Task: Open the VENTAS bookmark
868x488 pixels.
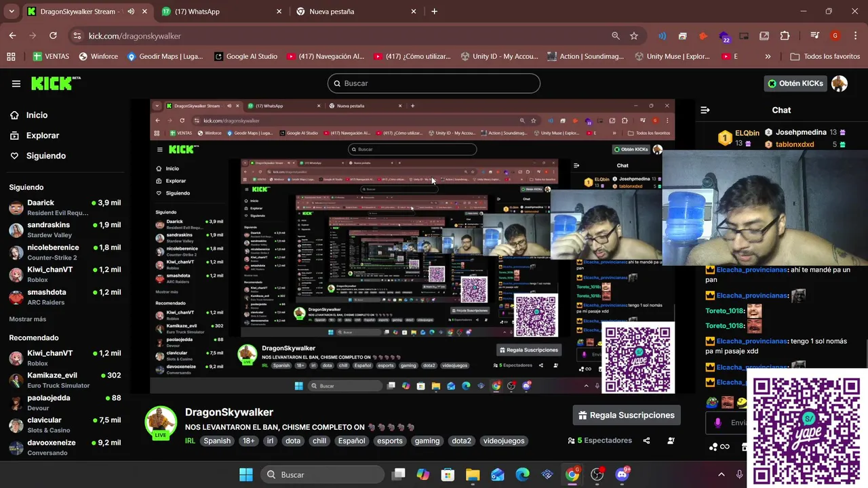Action: (x=51, y=56)
